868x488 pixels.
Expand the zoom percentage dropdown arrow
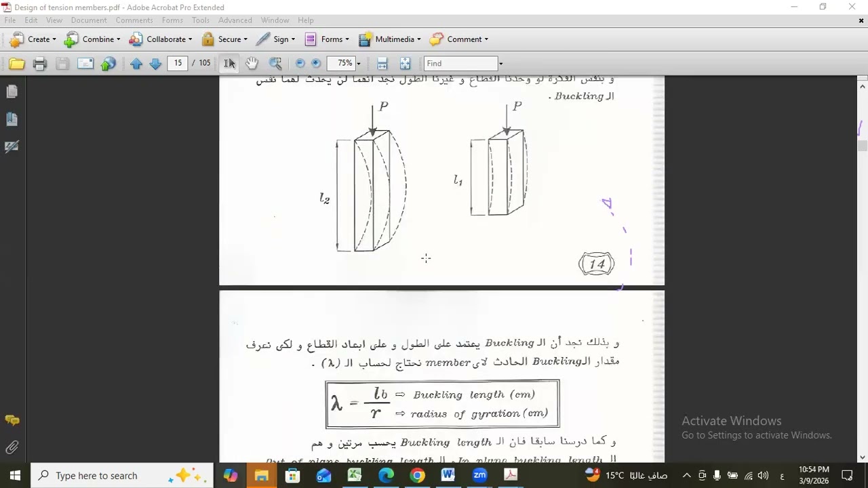pos(359,64)
